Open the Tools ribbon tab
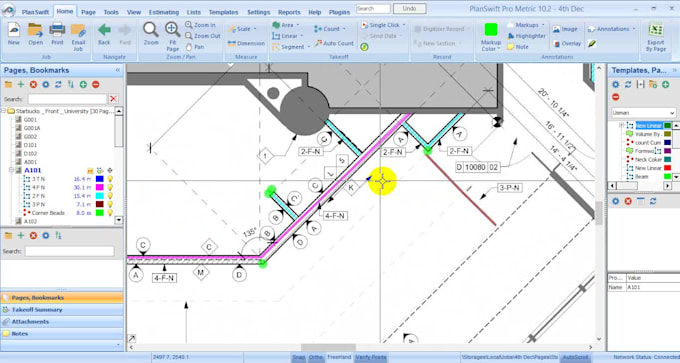Viewport: 680px width, 363px height. (111, 12)
